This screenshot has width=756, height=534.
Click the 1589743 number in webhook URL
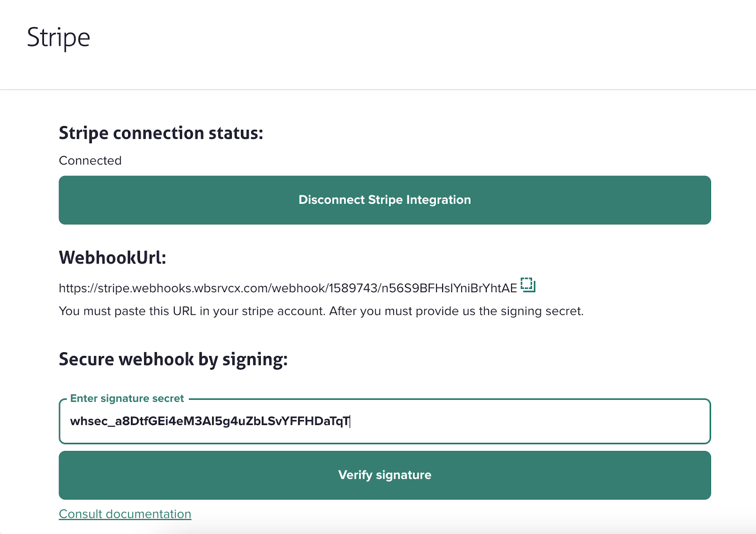point(353,288)
